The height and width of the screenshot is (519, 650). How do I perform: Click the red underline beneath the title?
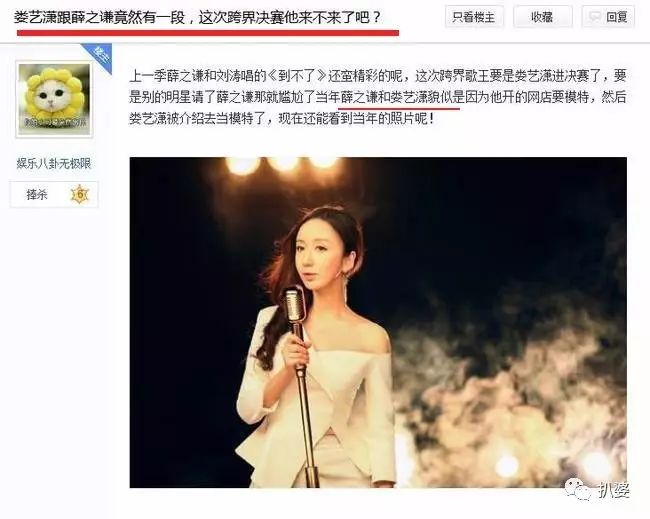point(208,33)
